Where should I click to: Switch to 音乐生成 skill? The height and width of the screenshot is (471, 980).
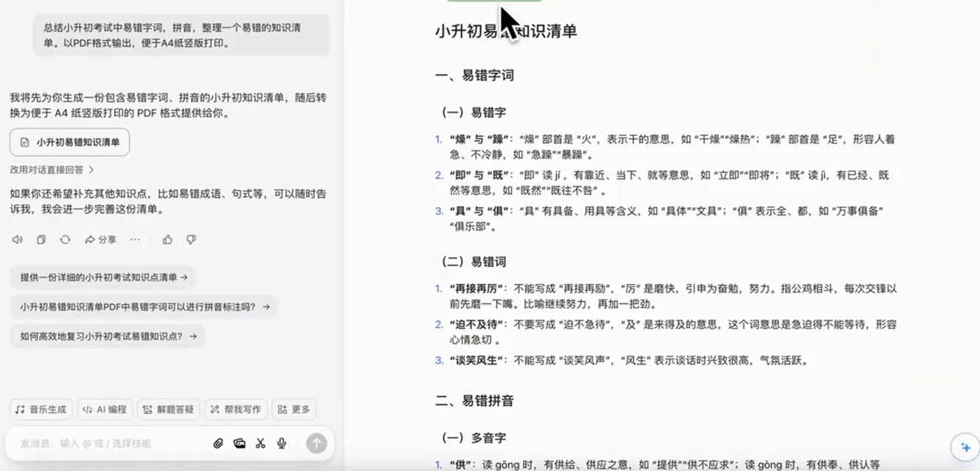coord(40,409)
